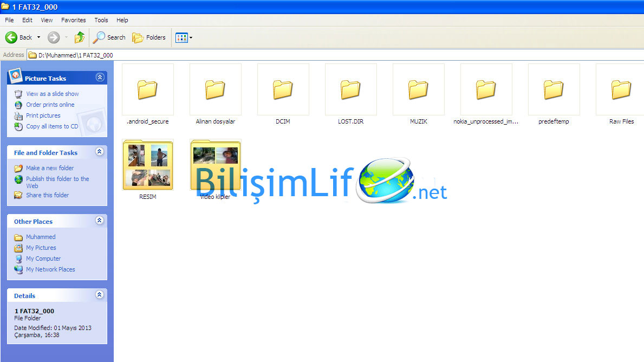The width and height of the screenshot is (644, 362).
Task: Collapse the File and Folder Tasks panel
Action: click(x=99, y=152)
